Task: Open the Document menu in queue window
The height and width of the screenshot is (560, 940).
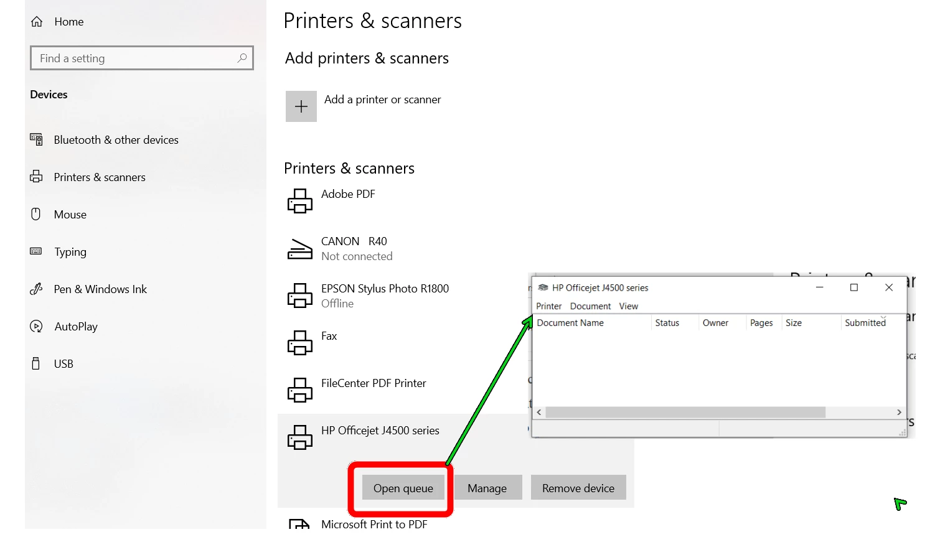Action: [x=590, y=306]
